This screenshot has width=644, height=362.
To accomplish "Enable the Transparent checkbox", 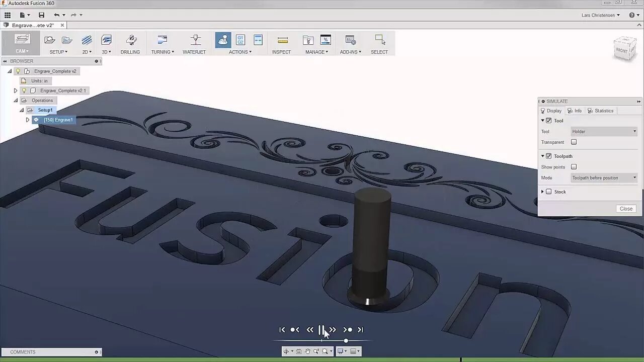I will [574, 142].
